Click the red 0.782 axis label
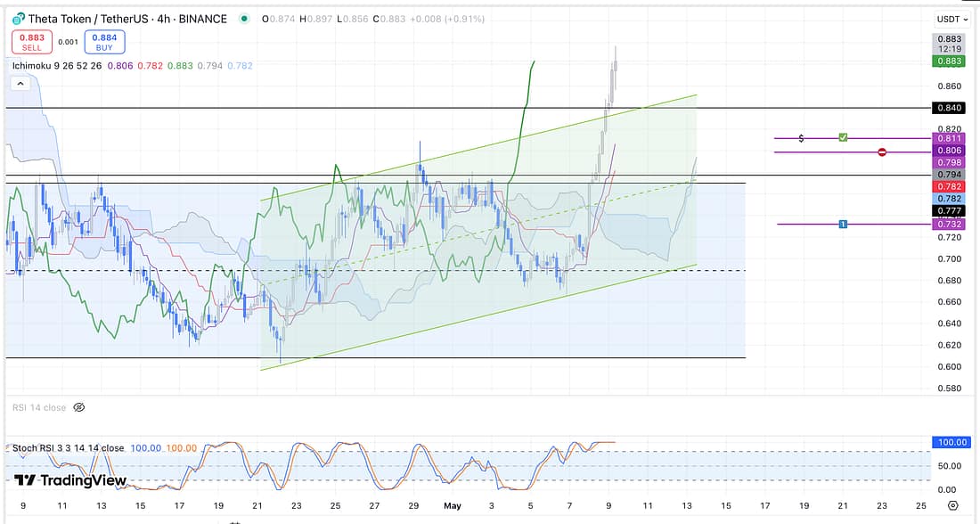The height and width of the screenshot is (524, 980). (x=949, y=186)
